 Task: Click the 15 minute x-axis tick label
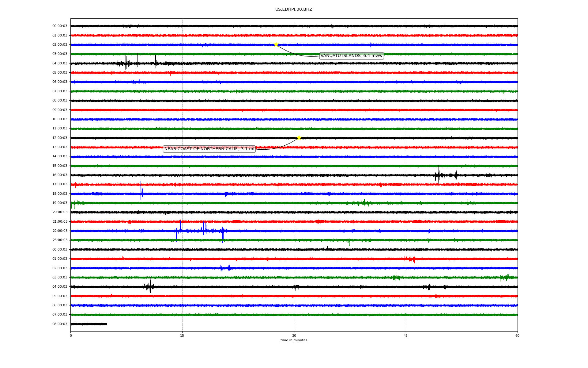click(182, 335)
